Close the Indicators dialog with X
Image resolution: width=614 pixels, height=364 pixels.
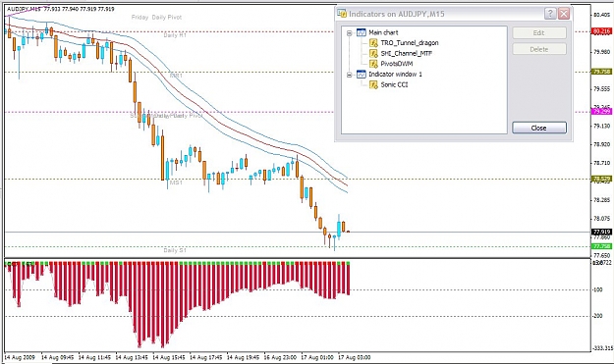564,14
